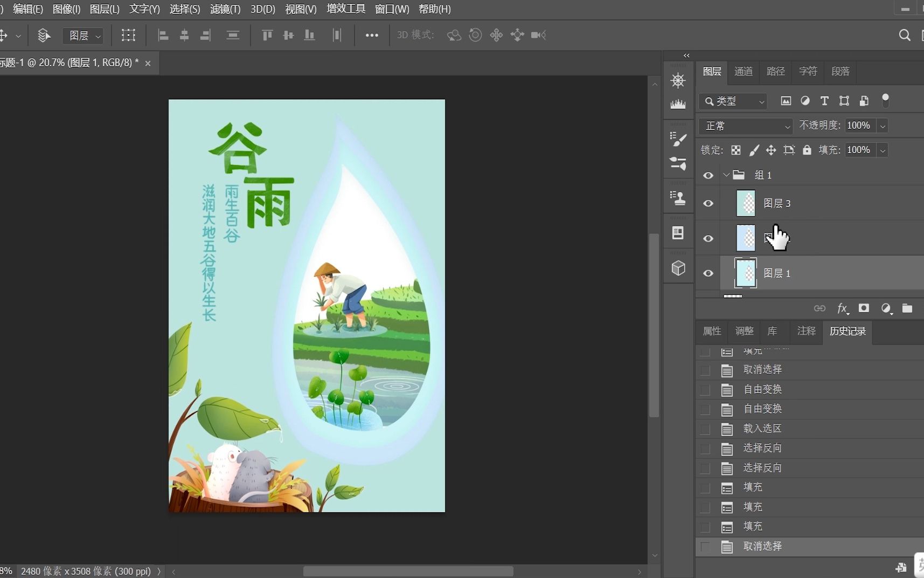
Task: Lock image pixels brush icon
Action: 754,150
